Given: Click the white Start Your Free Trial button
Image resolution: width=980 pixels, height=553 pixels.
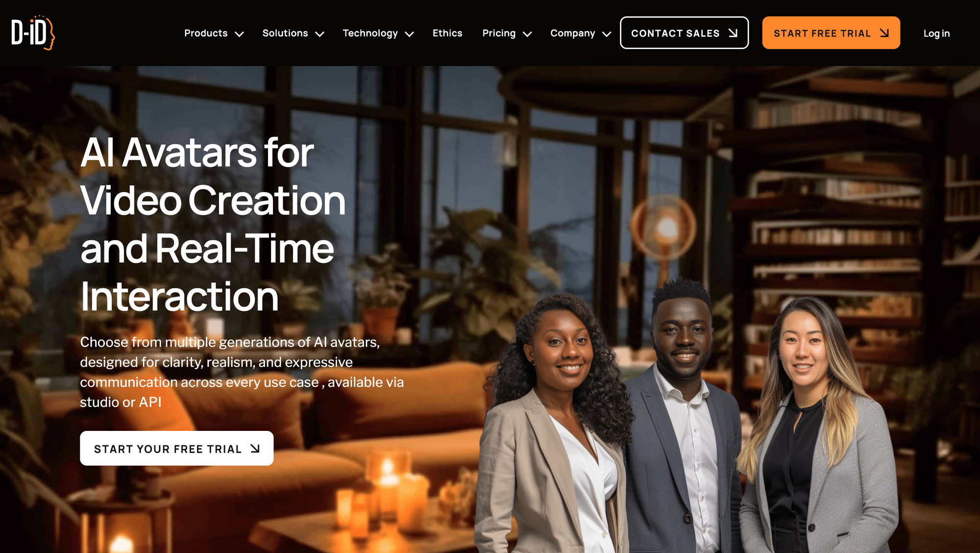Looking at the screenshot, I should (177, 448).
